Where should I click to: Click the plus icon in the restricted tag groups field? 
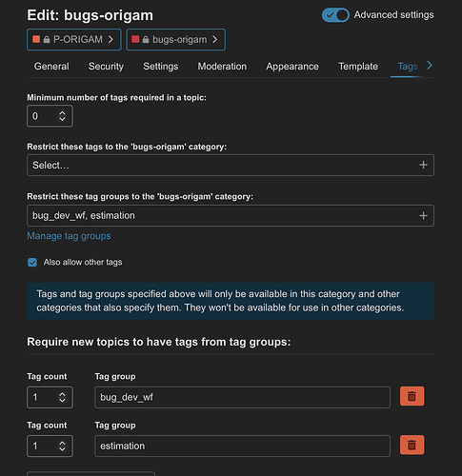pos(423,216)
